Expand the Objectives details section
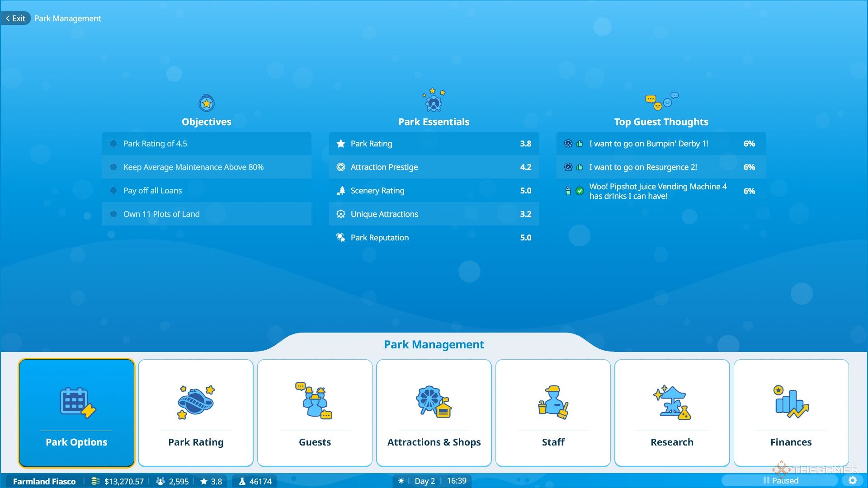 coord(206,122)
